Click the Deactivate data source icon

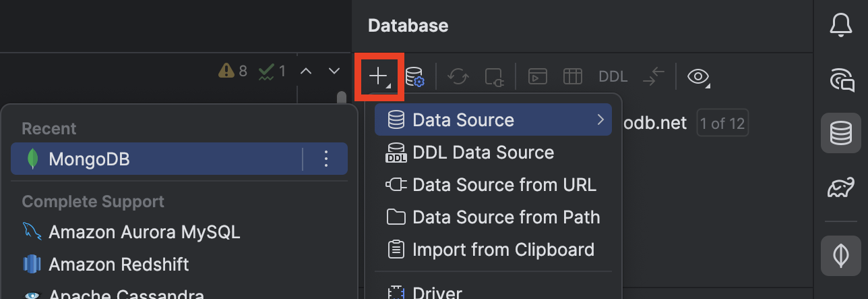pyautogui.click(x=495, y=76)
